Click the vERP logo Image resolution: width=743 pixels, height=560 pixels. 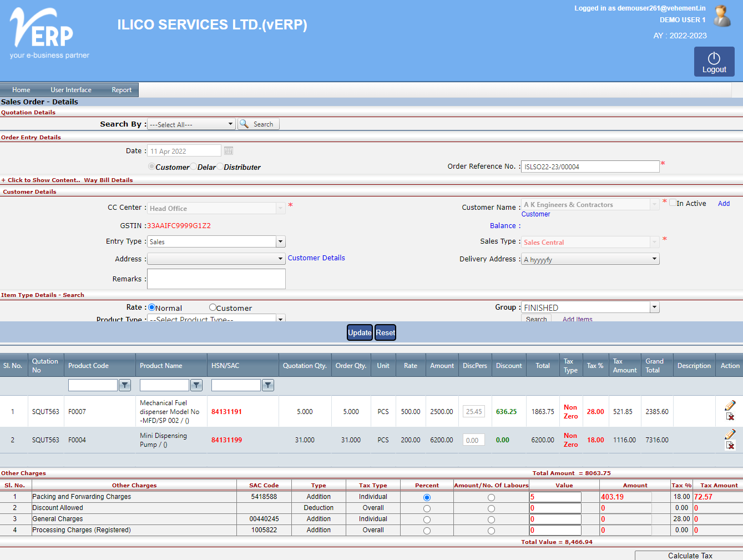(x=49, y=33)
